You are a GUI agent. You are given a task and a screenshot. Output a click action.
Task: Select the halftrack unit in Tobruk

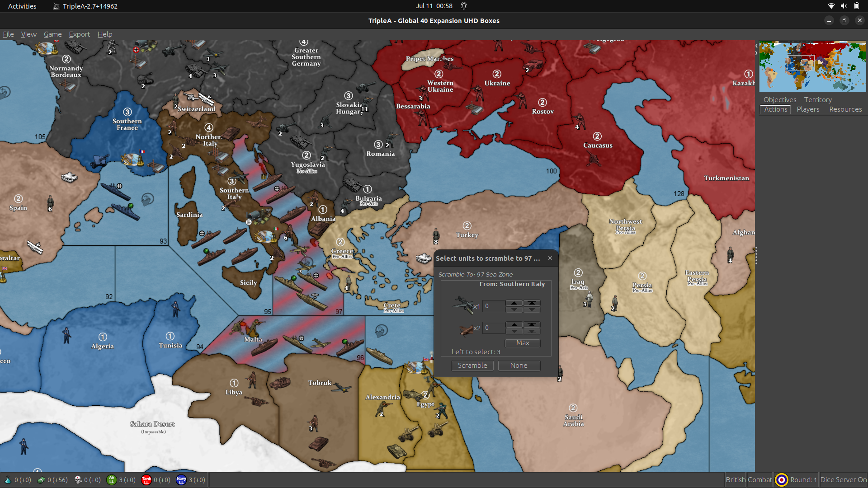click(280, 383)
